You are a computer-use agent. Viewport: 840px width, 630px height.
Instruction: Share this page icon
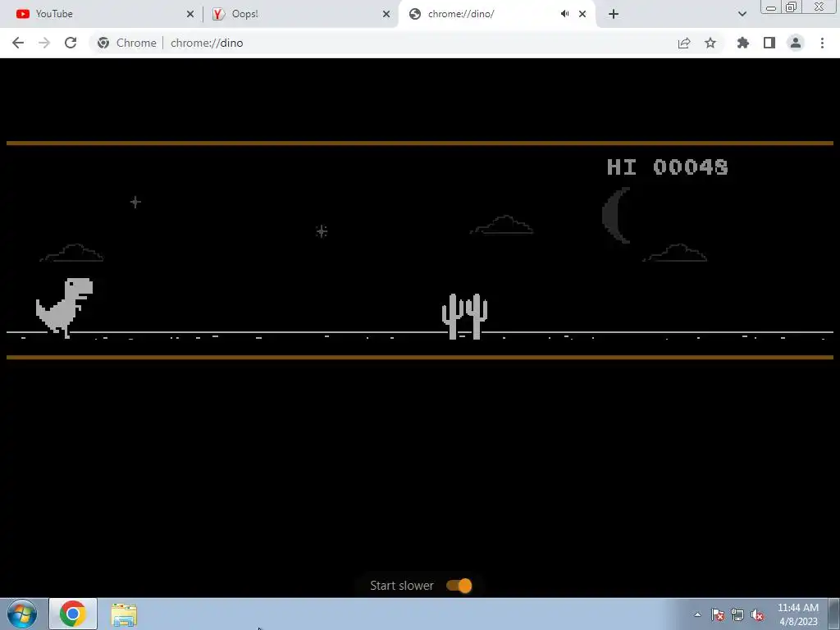pyautogui.click(x=684, y=43)
